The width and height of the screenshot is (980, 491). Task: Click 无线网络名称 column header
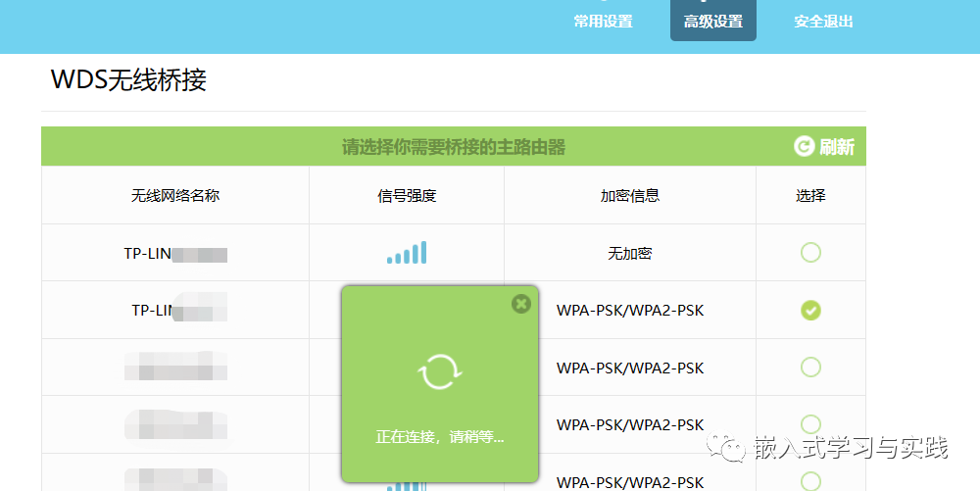[x=175, y=196]
